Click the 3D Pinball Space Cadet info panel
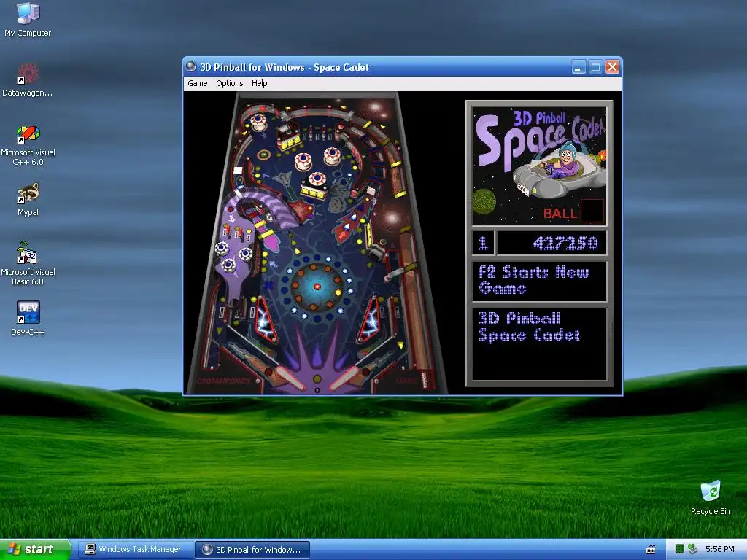 [x=539, y=344]
